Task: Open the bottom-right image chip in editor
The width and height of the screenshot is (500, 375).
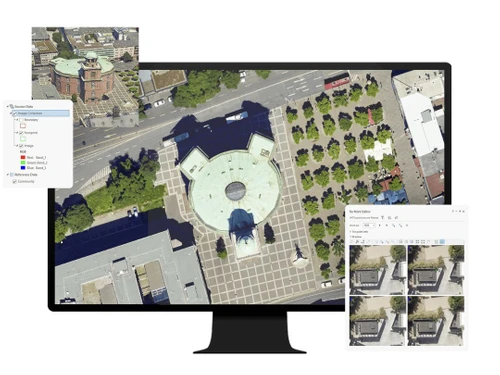Action: [x=436, y=321]
